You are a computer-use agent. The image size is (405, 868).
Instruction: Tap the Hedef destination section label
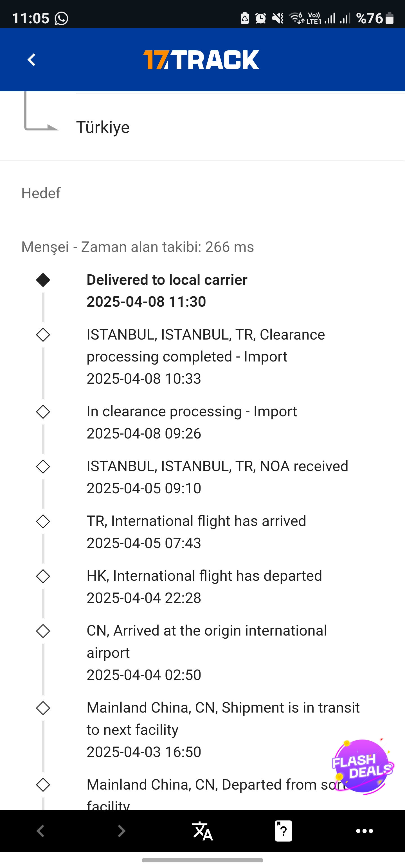tap(41, 193)
